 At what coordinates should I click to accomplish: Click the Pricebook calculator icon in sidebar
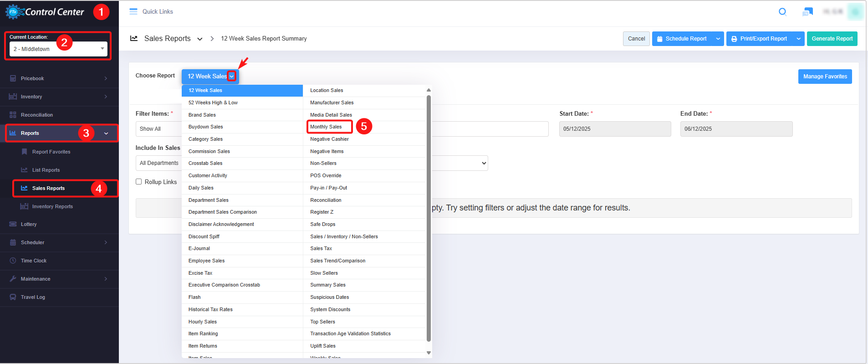(x=13, y=78)
